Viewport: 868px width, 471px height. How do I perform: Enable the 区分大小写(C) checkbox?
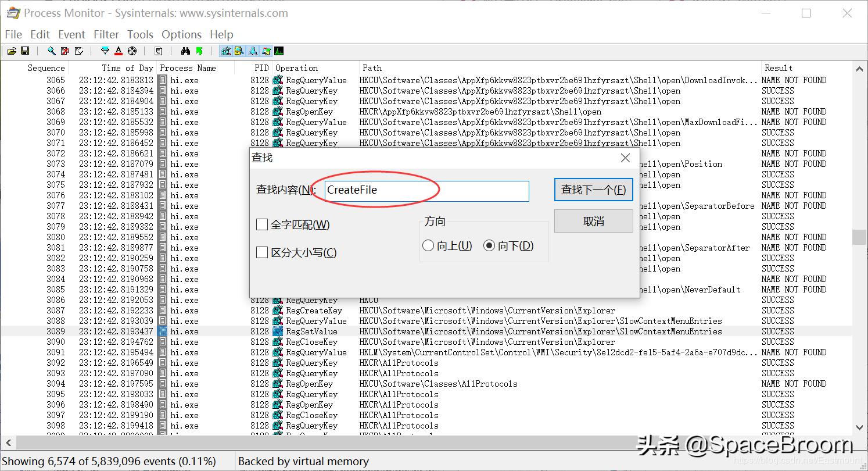(262, 252)
